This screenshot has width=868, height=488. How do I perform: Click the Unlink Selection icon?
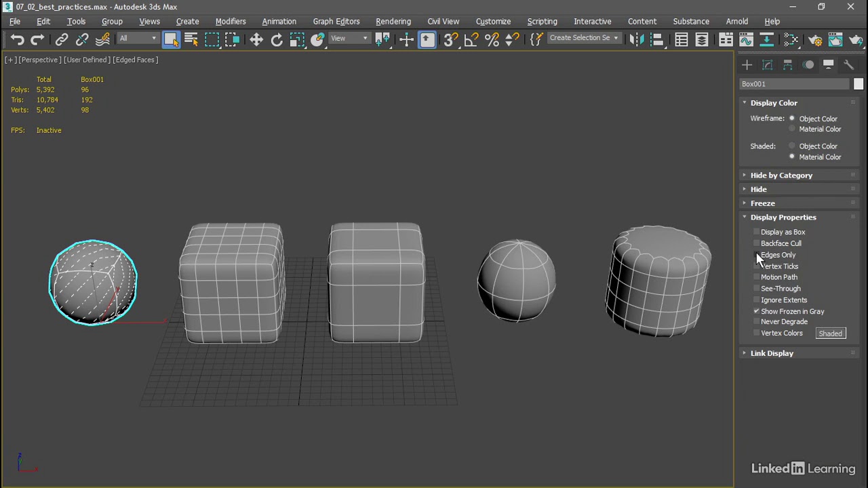pyautogui.click(x=82, y=40)
